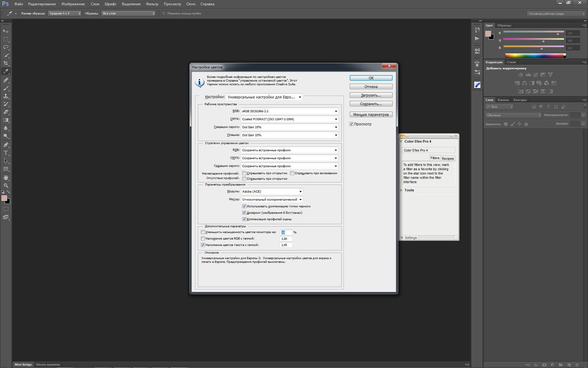Open Settings in Color Efex Pro panel
This screenshot has width=588, height=368.
click(409, 238)
